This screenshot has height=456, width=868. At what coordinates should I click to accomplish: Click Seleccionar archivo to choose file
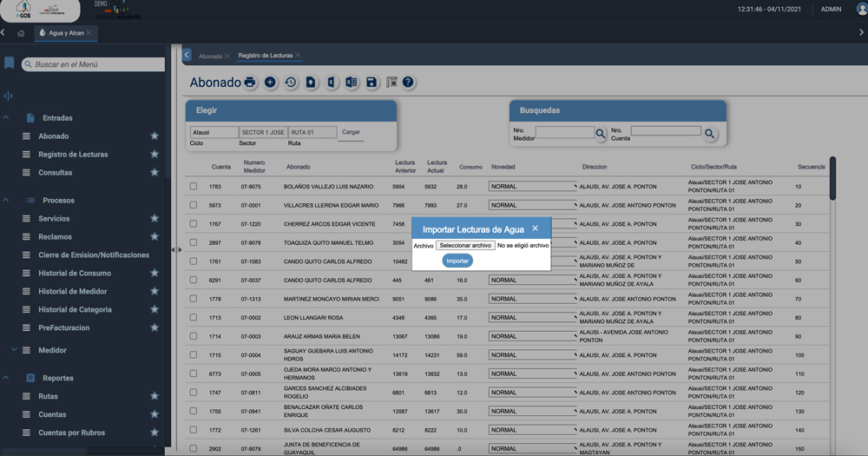(x=464, y=246)
